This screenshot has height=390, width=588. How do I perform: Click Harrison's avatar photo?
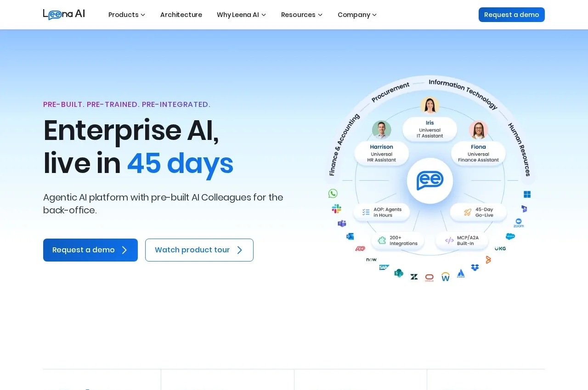coord(382,130)
